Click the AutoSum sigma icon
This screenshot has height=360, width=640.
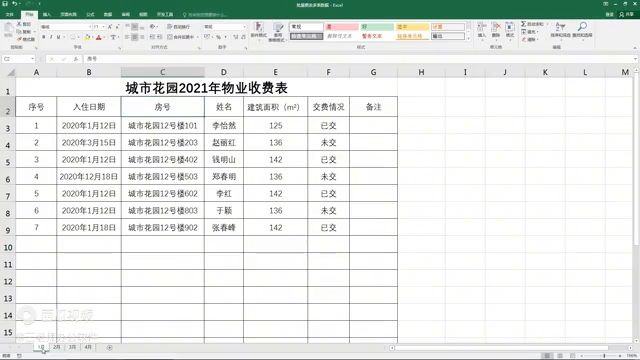click(x=523, y=24)
